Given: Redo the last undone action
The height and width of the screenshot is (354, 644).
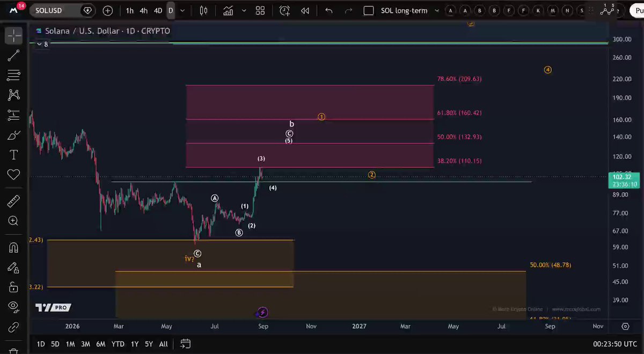Looking at the screenshot, I should pyautogui.click(x=348, y=11).
